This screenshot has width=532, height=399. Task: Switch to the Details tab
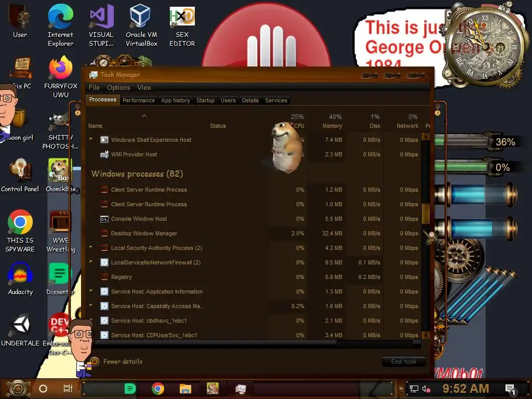(250, 100)
